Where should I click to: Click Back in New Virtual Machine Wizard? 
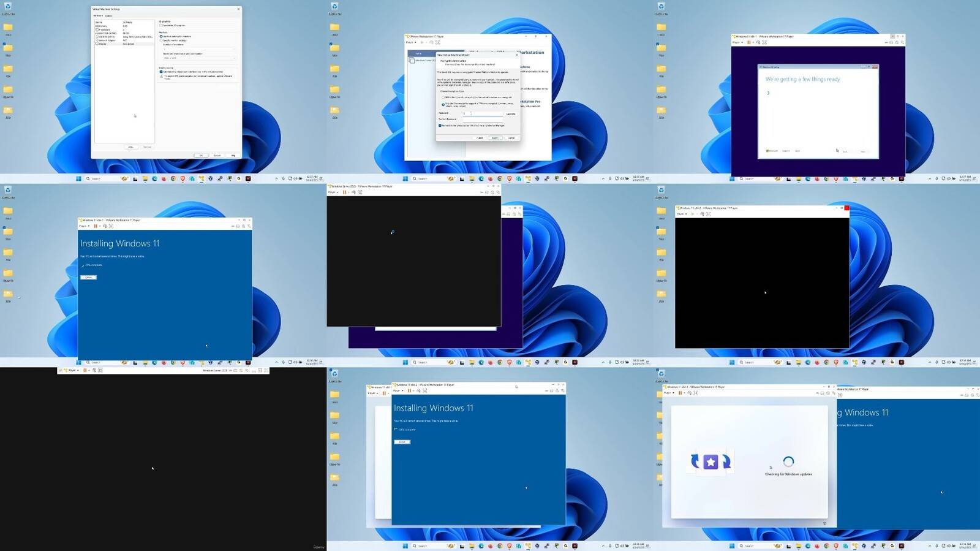[480, 138]
